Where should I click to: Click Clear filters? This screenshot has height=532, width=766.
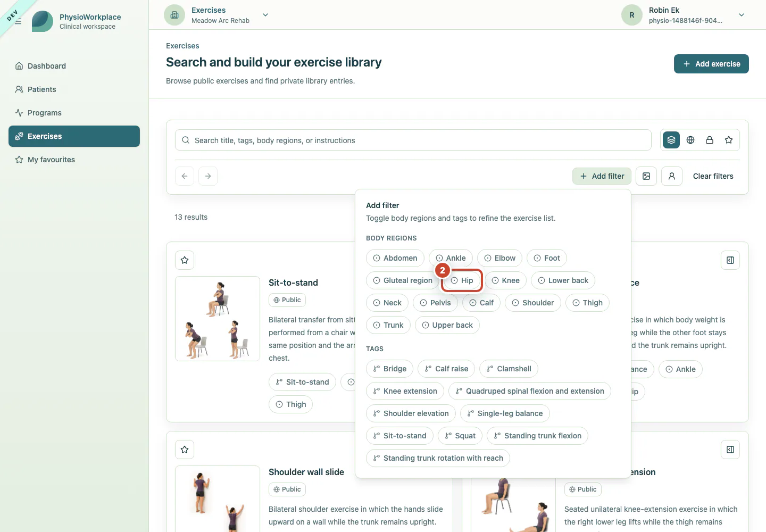(x=713, y=176)
